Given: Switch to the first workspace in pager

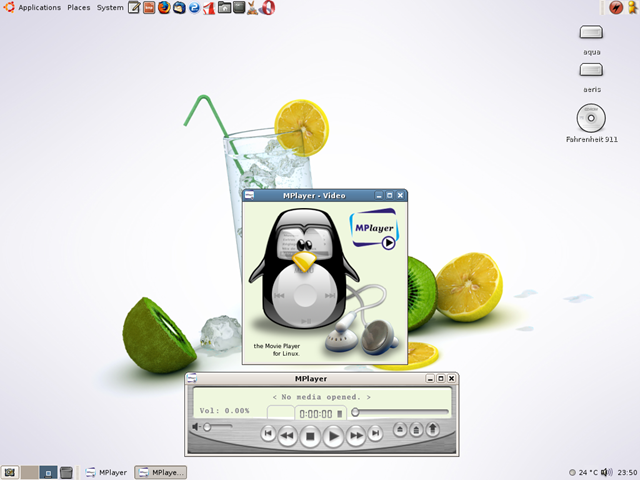Looking at the screenshot, I should click(29, 473).
